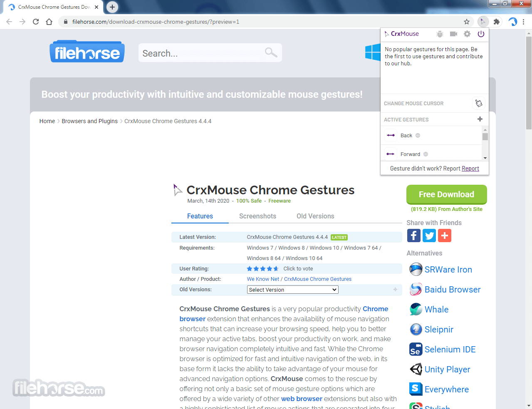The width and height of the screenshot is (532, 409).
Task: Click the Chrome browser link in description
Action: pos(284,314)
